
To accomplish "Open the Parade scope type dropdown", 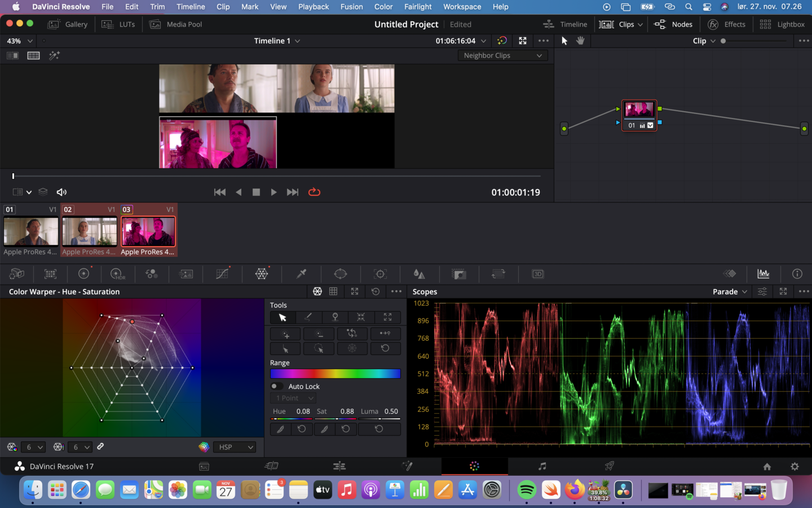I will 730,291.
